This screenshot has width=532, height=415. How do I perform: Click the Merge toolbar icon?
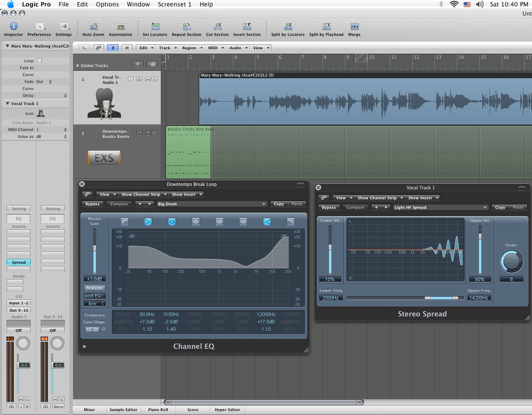click(x=354, y=27)
